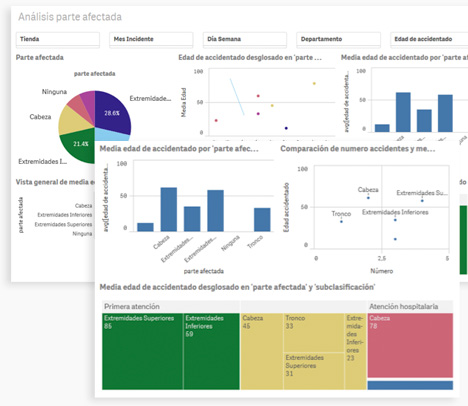Select the Tronco point in the comparison scatter
This screenshot has width=468, height=406.
[x=341, y=221]
